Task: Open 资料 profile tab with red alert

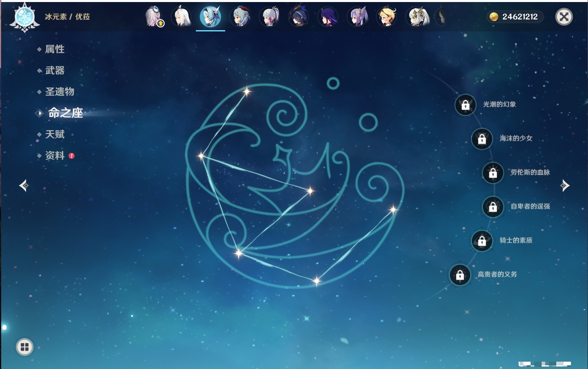Action: pos(55,155)
